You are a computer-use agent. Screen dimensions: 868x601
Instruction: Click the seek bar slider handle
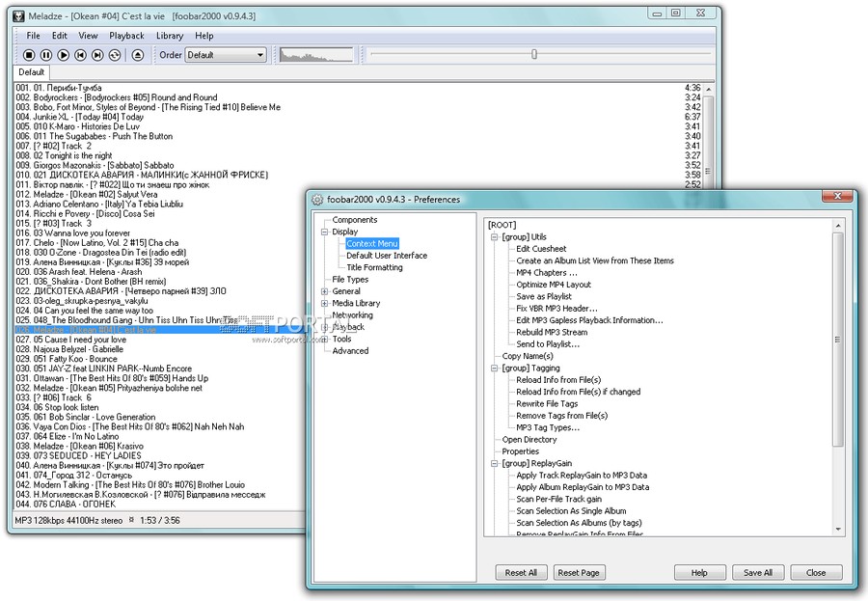click(x=534, y=54)
